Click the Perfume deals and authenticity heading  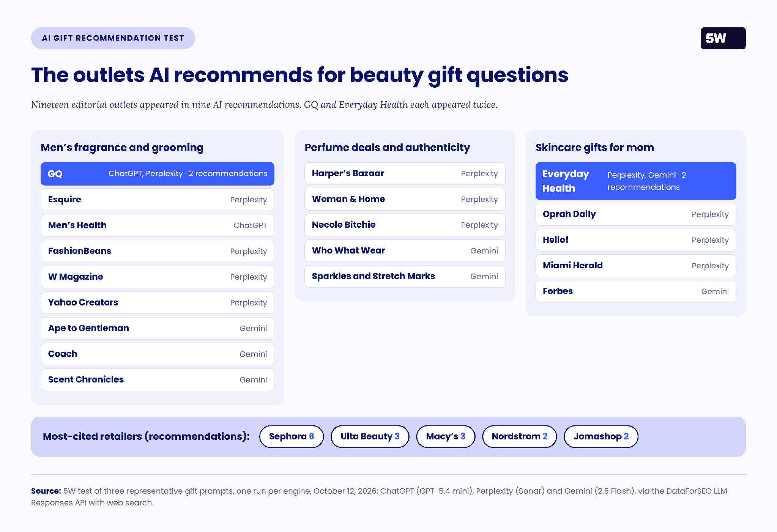[387, 147]
